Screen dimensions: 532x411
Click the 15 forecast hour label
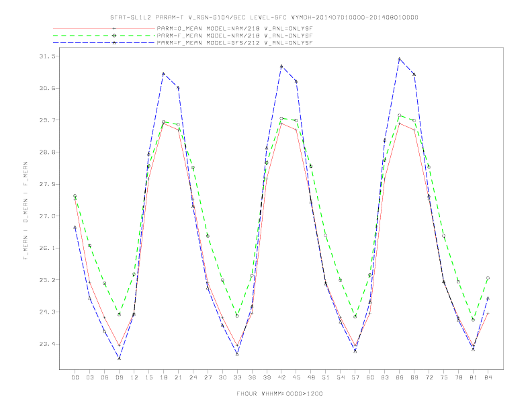click(149, 377)
